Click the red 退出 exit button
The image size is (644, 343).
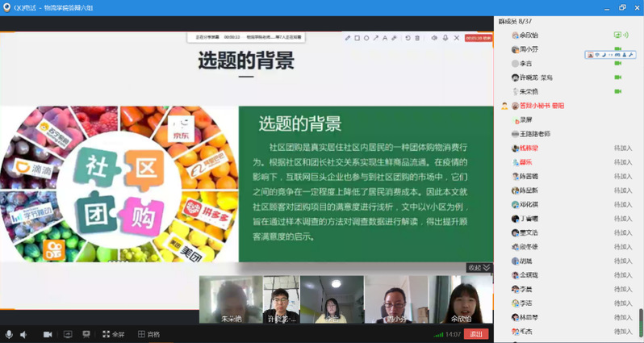(476, 334)
